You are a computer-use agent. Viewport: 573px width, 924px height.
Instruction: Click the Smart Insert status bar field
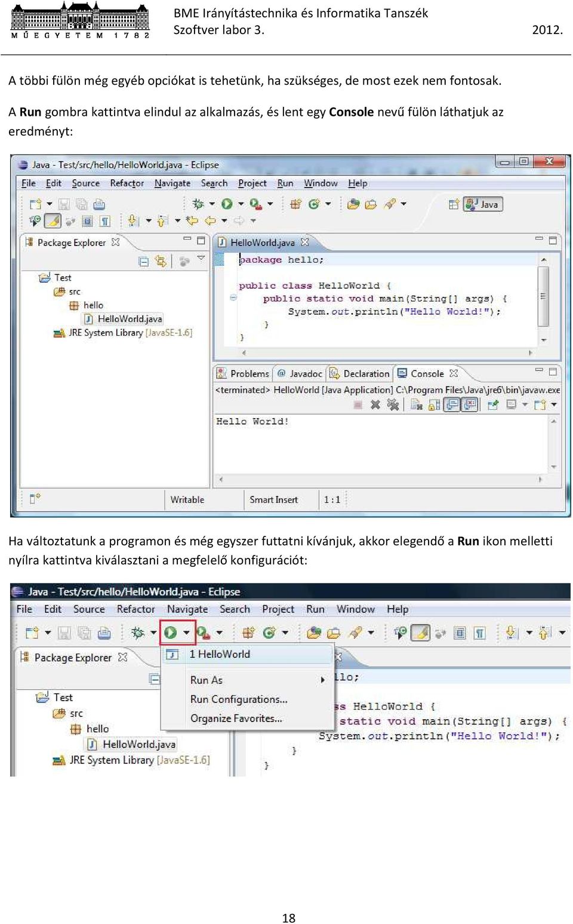point(273,500)
